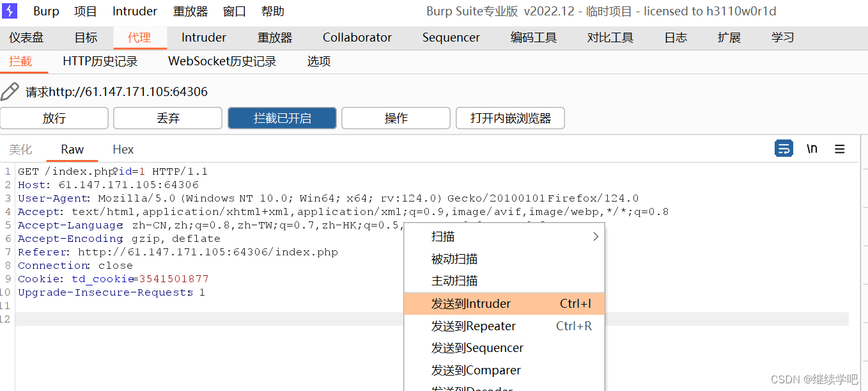Choose 被动扫描 in the context menu
This screenshot has width=868, height=391.
point(504,259)
